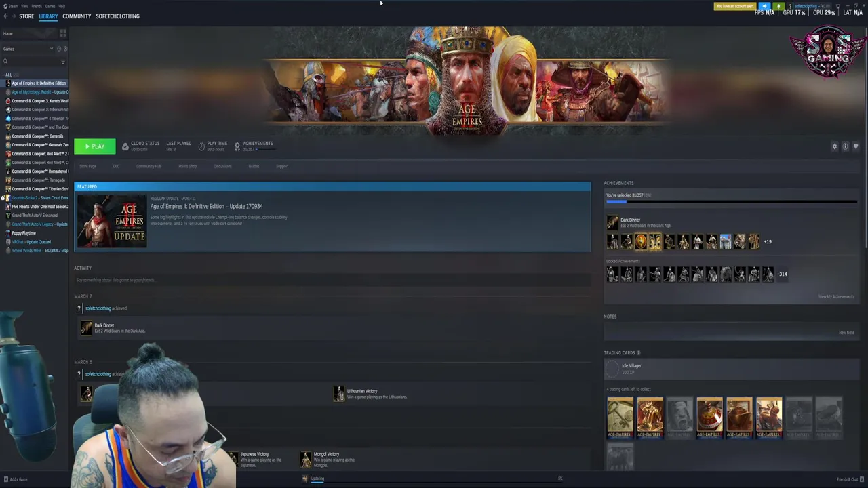
Task: Open the account alert notification
Action: pyautogui.click(x=734, y=6)
